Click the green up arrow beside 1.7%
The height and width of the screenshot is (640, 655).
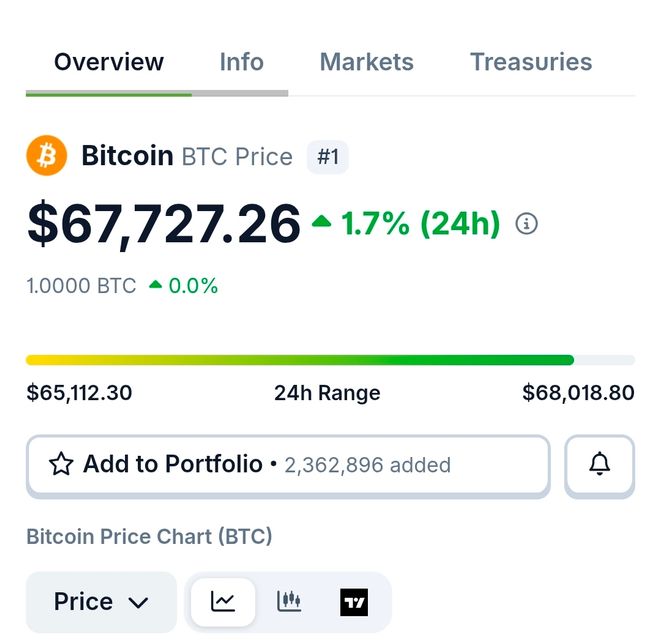(321, 222)
